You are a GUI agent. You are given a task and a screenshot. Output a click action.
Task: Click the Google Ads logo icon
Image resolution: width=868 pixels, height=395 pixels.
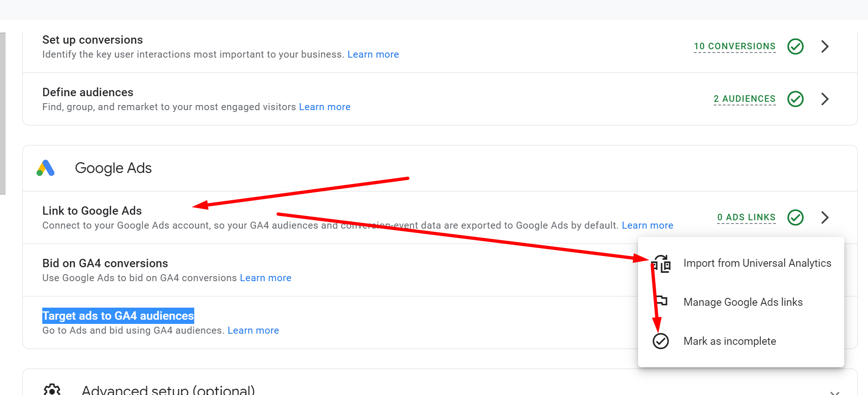46,168
